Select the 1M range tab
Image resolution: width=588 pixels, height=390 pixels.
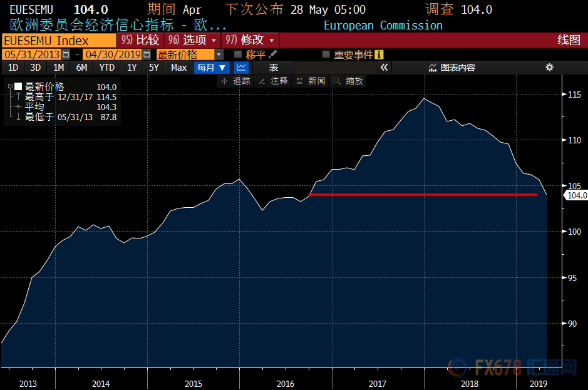(x=58, y=68)
